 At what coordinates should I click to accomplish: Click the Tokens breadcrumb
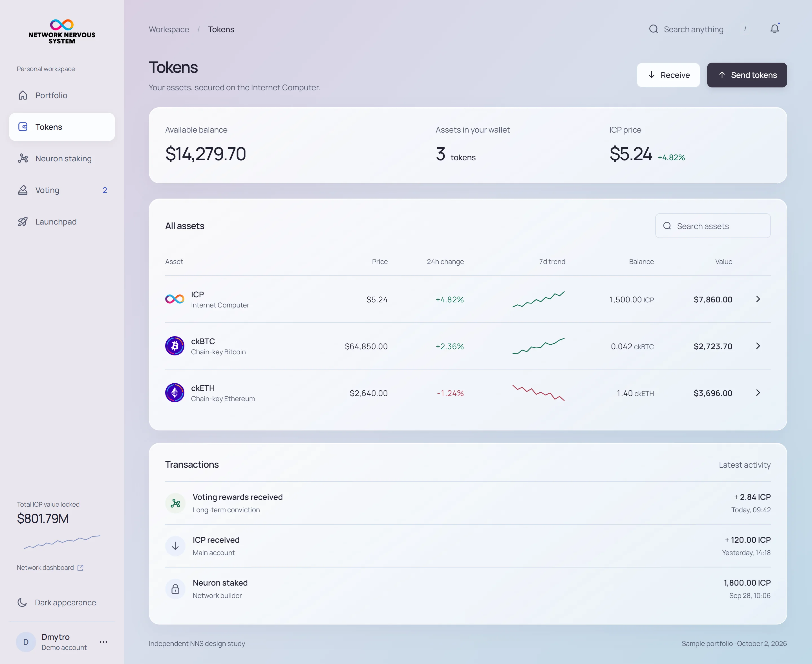pos(221,29)
